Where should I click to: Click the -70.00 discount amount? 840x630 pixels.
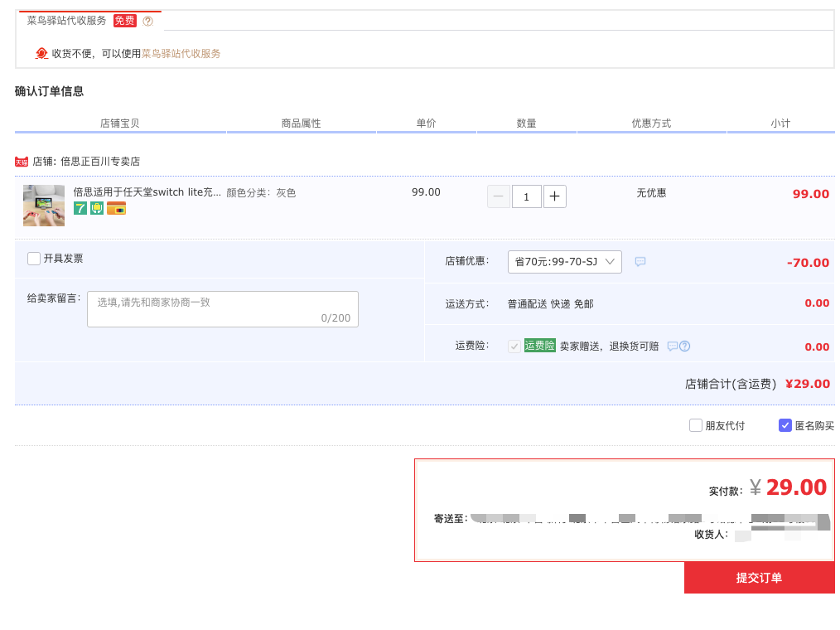[808, 263]
